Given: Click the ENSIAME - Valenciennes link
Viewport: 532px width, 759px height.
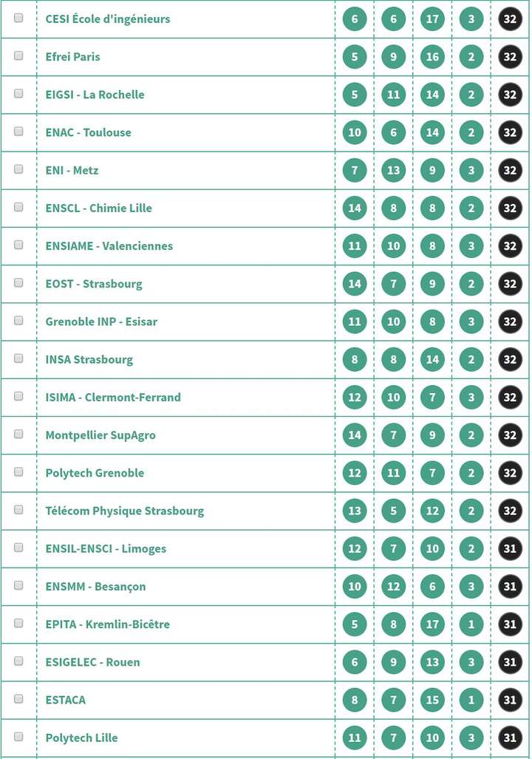Looking at the screenshot, I should tap(109, 245).
